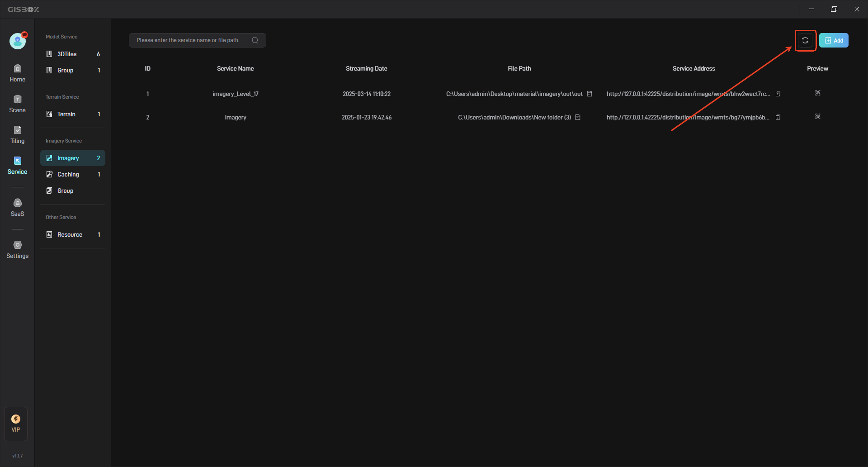
Task: Click the 3DTiles sidebar icon
Action: click(x=49, y=54)
